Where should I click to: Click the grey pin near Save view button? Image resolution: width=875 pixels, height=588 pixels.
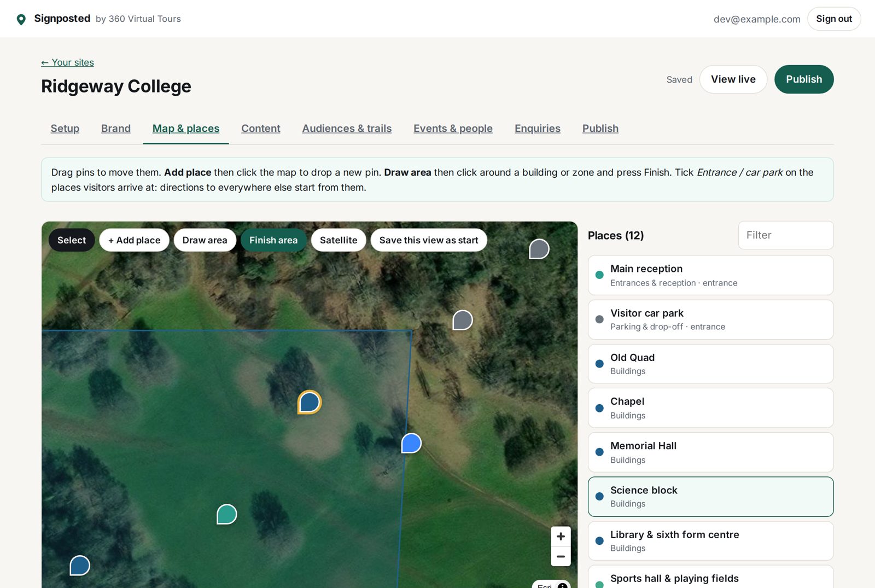click(539, 249)
